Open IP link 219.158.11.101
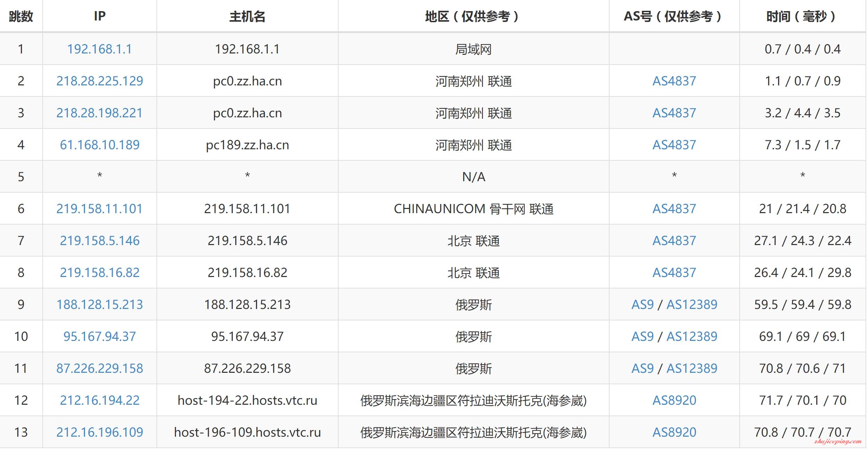The height and width of the screenshot is (453, 868). click(x=100, y=209)
